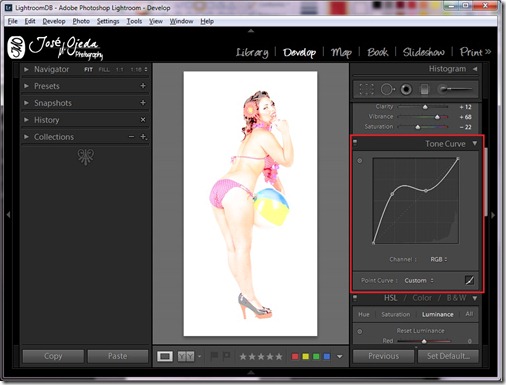Viewport: 506px width, 385px height.
Task: Click the Lightroom identity plate logo
Action: click(55, 48)
